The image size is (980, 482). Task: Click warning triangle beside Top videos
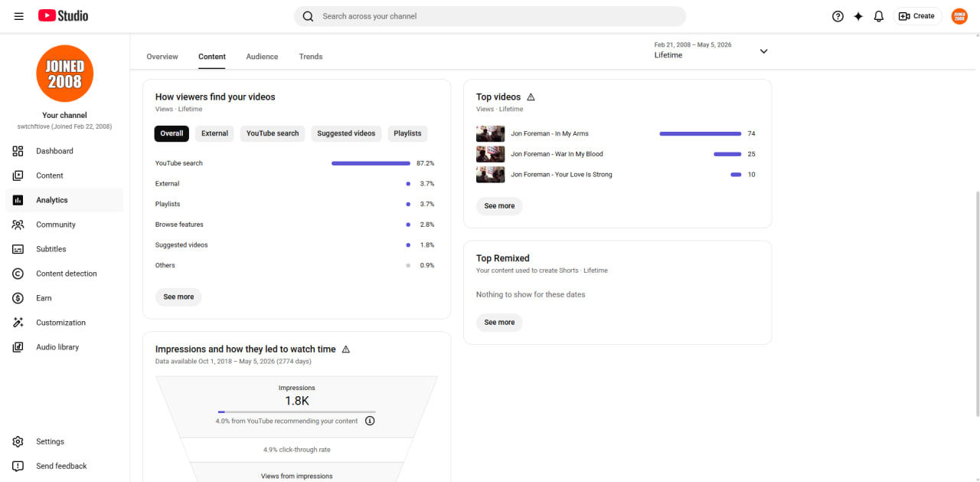point(531,97)
